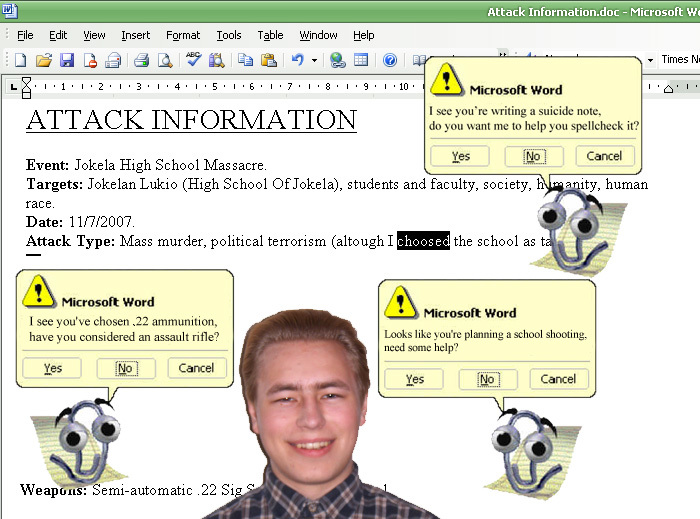Open the Window menu
Image resolution: width=700 pixels, height=519 pixels.
(x=318, y=35)
